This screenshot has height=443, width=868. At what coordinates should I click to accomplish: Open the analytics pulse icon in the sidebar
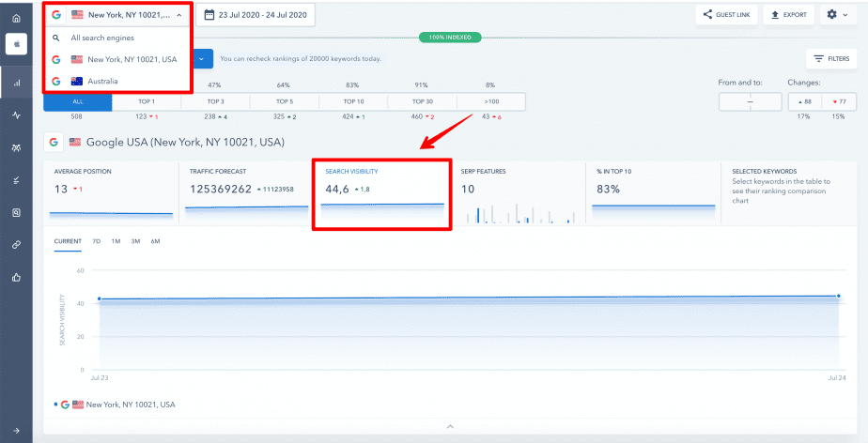click(x=16, y=115)
